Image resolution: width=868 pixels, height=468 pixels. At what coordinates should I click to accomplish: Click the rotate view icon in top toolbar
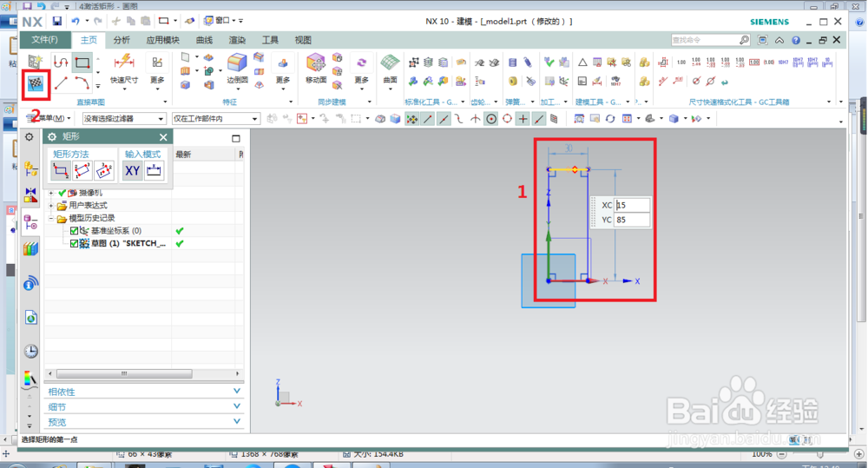pyautogui.click(x=610, y=119)
